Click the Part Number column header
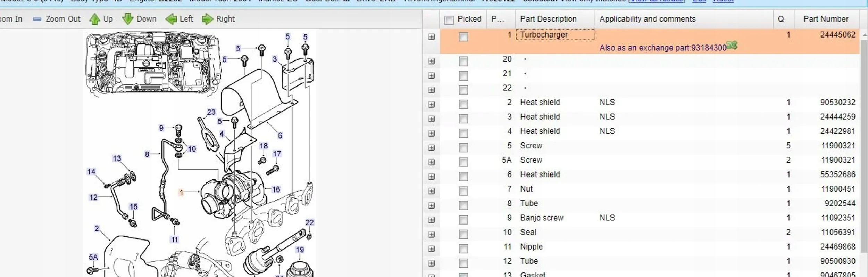This screenshot has width=868, height=277. (827, 19)
